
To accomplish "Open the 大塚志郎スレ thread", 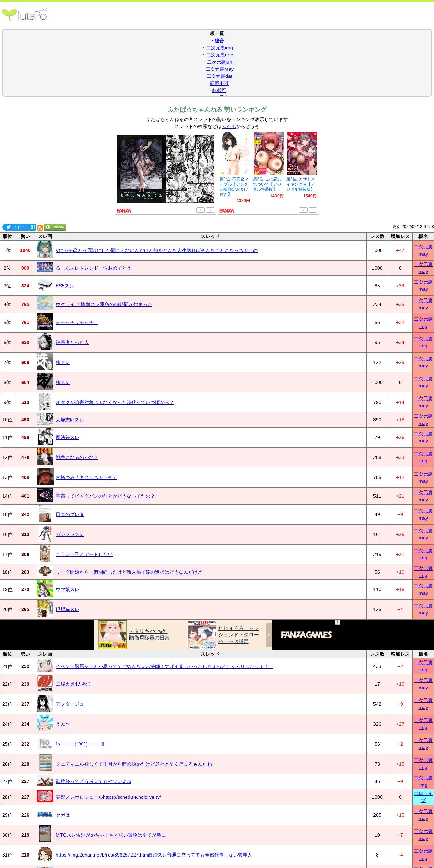I will click(70, 420).
